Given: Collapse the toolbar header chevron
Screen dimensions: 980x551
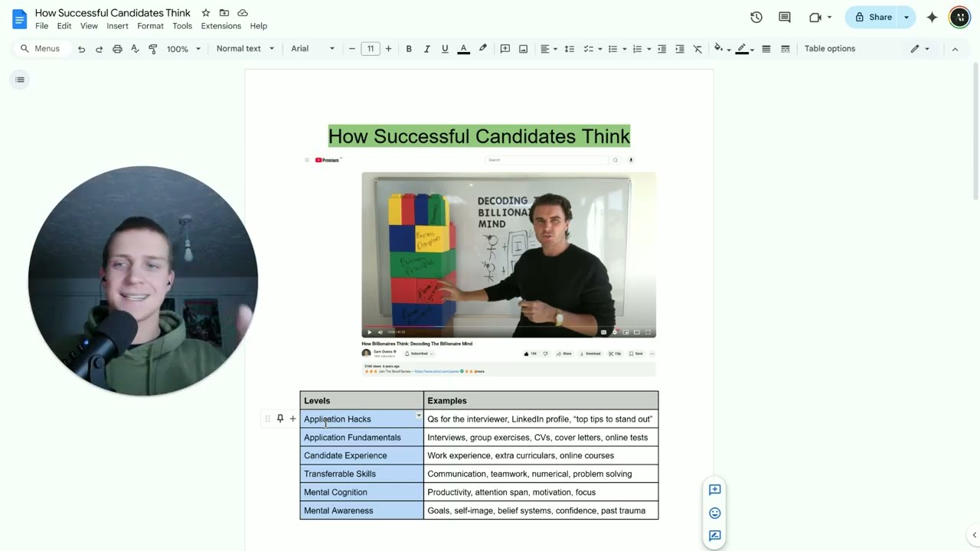Looking at the screenshot, I should pos(955,49).
